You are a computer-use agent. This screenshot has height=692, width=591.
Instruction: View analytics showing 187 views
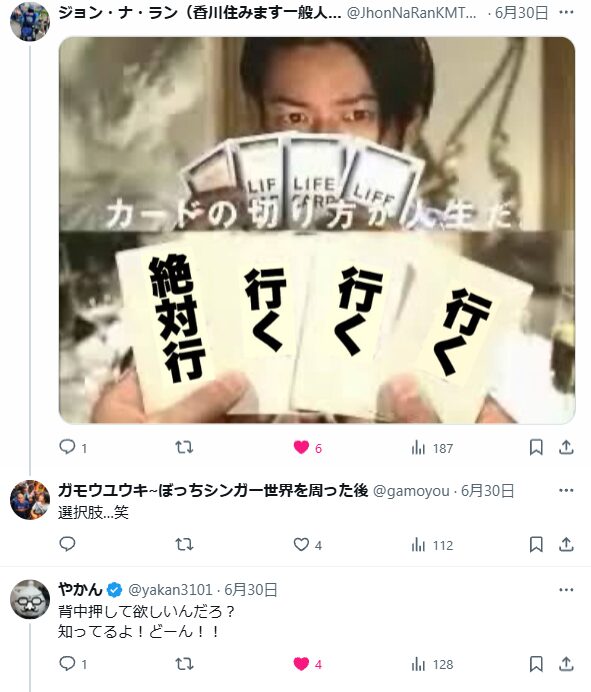click(432, 448)
